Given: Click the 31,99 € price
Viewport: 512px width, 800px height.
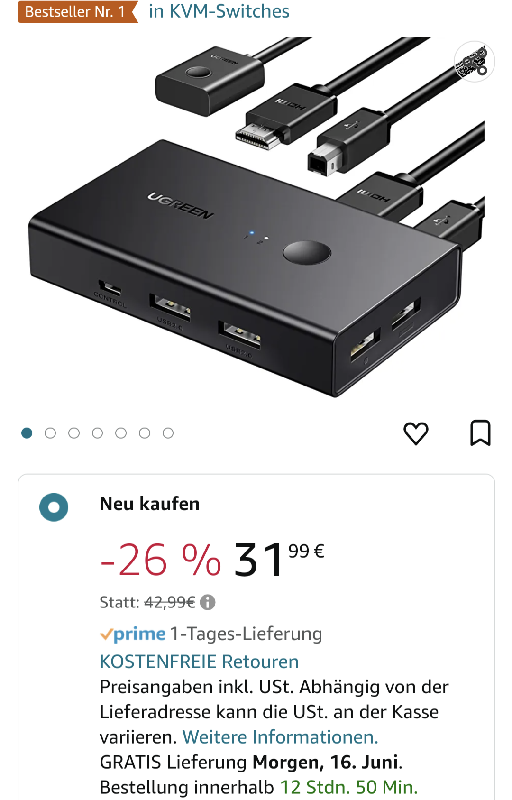Looking at the screenshot, I should [x=279, y=559].
